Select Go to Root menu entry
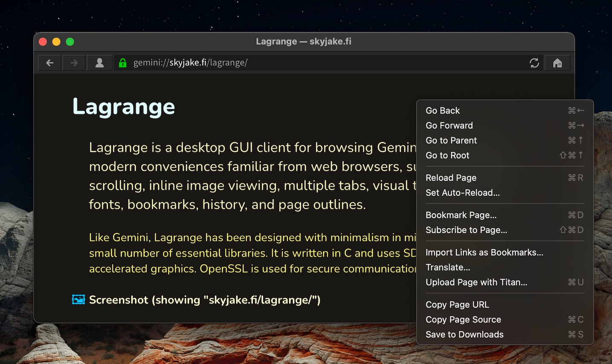Image resolution: width=612 pixels, height=364 pixels. tap(505, 155)
